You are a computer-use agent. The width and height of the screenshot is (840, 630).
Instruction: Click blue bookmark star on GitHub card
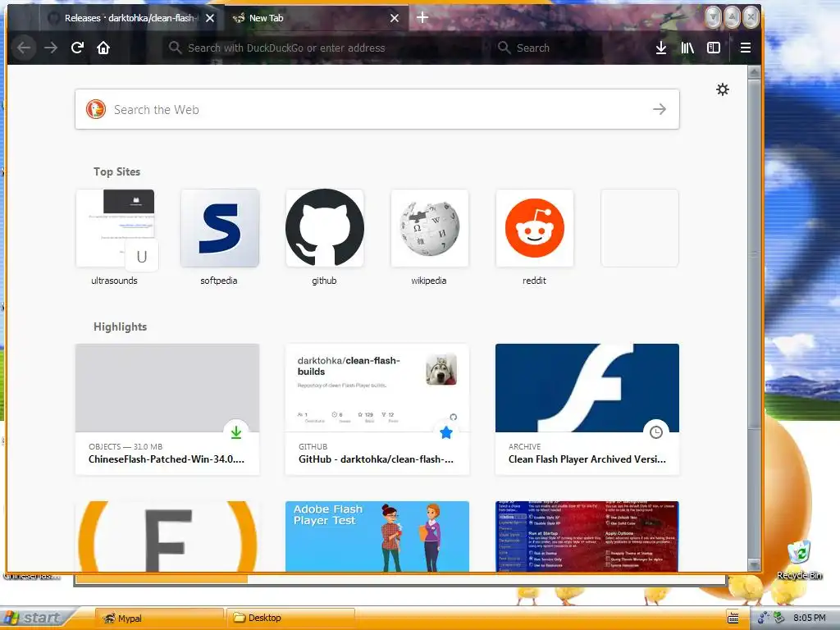tap(446, 432)
